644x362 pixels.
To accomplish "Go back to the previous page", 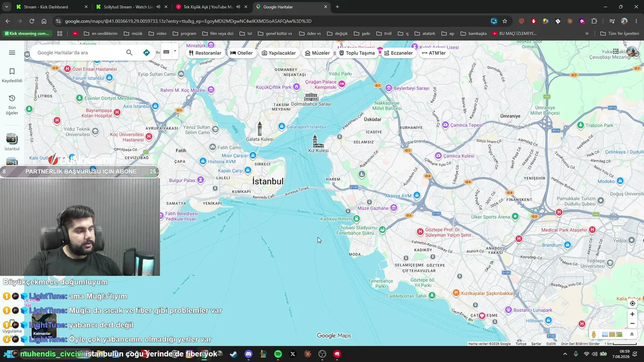I will 8,21.
